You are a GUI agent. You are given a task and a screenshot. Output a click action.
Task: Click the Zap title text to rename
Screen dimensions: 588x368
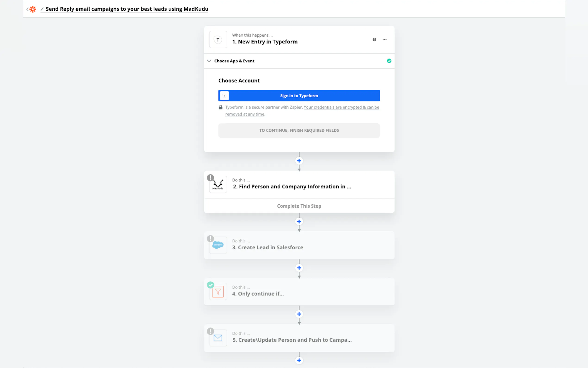tap(127, 9)
